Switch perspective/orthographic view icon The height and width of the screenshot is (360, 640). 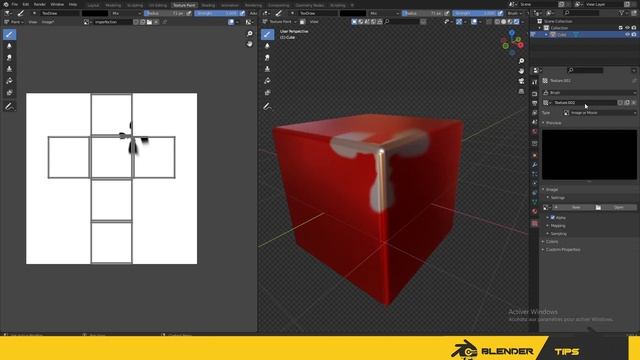[521, 91]
